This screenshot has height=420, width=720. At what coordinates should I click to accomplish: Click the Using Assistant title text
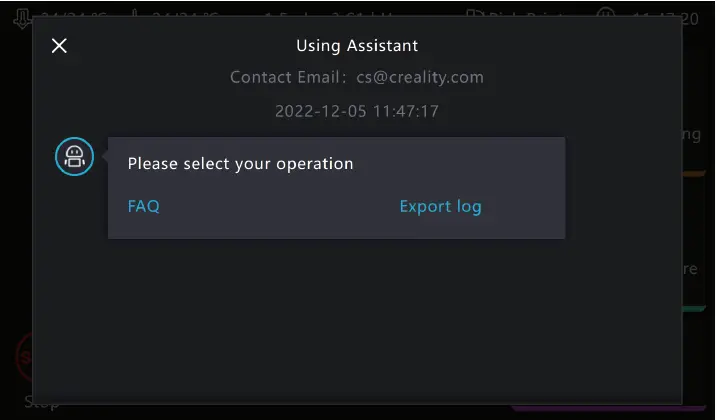click(357, 45)
